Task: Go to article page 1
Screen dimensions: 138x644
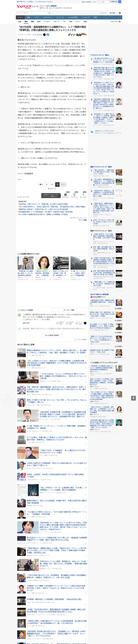Action: [x=47, y=184]
